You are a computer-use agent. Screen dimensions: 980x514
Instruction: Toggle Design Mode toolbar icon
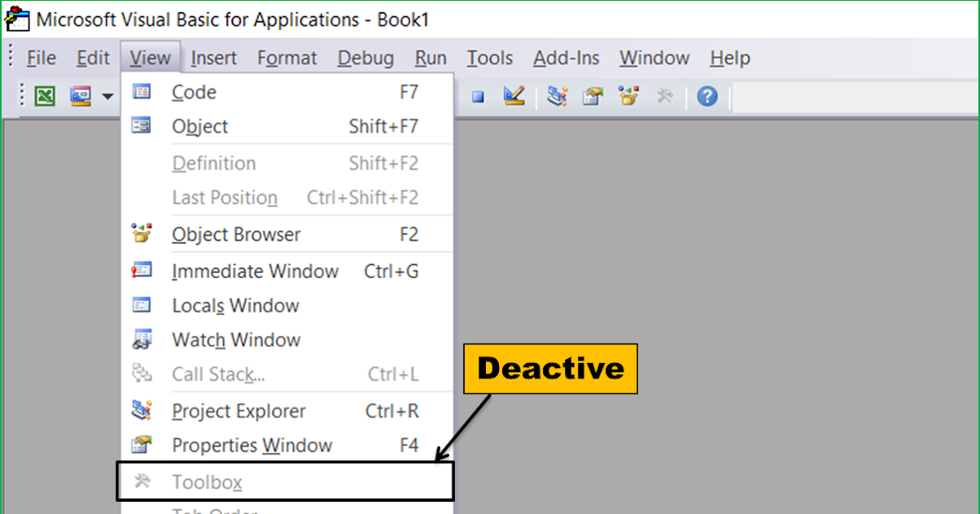514,96
